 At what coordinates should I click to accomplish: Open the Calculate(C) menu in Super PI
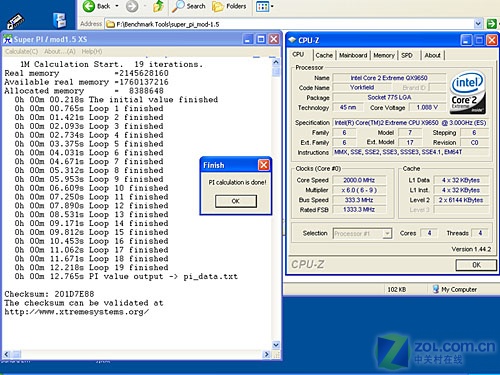point(21,52)
